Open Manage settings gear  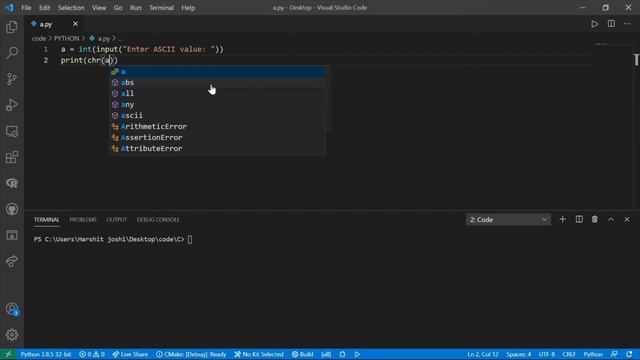point(12,335)
